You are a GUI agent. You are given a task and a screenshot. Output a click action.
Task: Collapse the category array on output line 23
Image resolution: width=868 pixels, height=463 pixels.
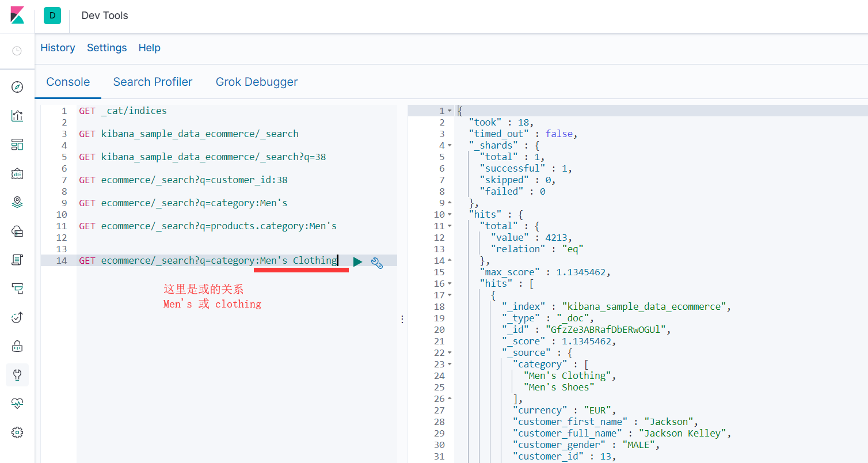pyautogui.click(x=450, y=364)
